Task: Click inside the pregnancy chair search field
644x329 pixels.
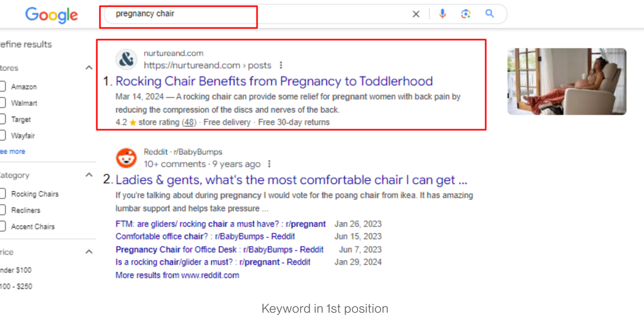Action: (x=257, y=14)
